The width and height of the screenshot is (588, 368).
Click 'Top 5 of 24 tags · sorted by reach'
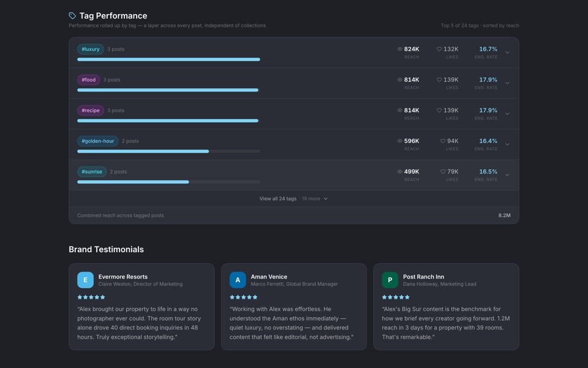coord(480,26)
